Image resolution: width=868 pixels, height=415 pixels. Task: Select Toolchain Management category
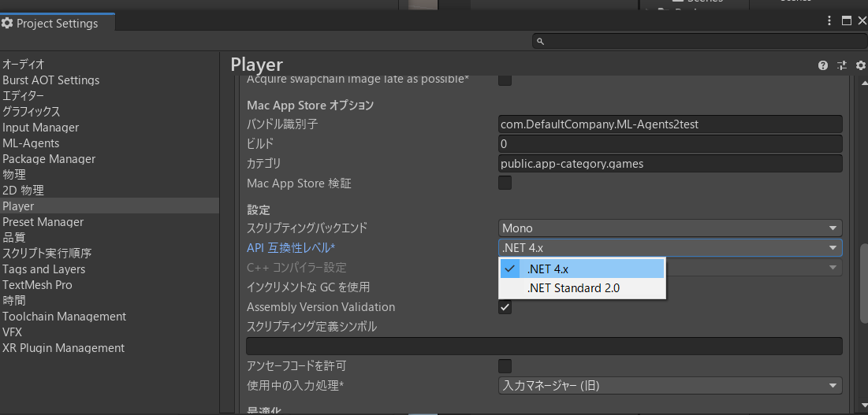click(110, 316)
